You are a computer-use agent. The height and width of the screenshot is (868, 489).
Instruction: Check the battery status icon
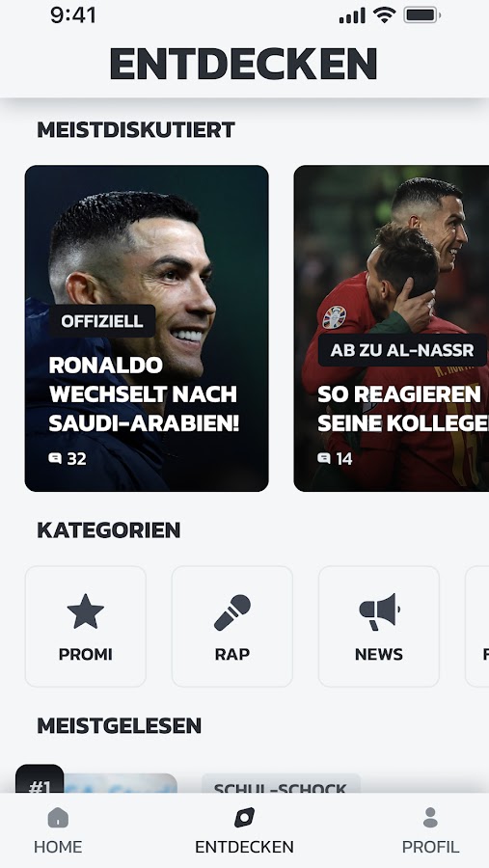click(x=422, y=15)
